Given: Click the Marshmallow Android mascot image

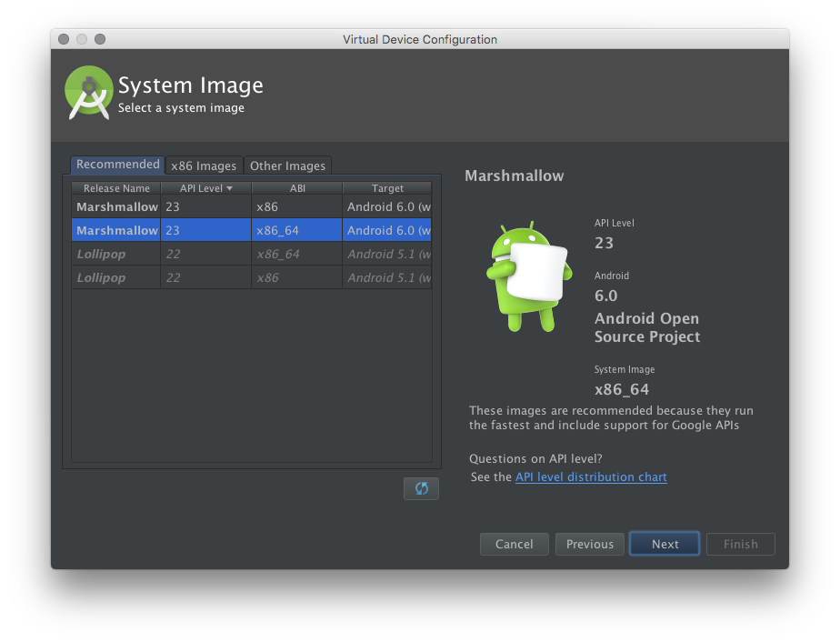Looking at the screenshot, I should coord(529,276).
